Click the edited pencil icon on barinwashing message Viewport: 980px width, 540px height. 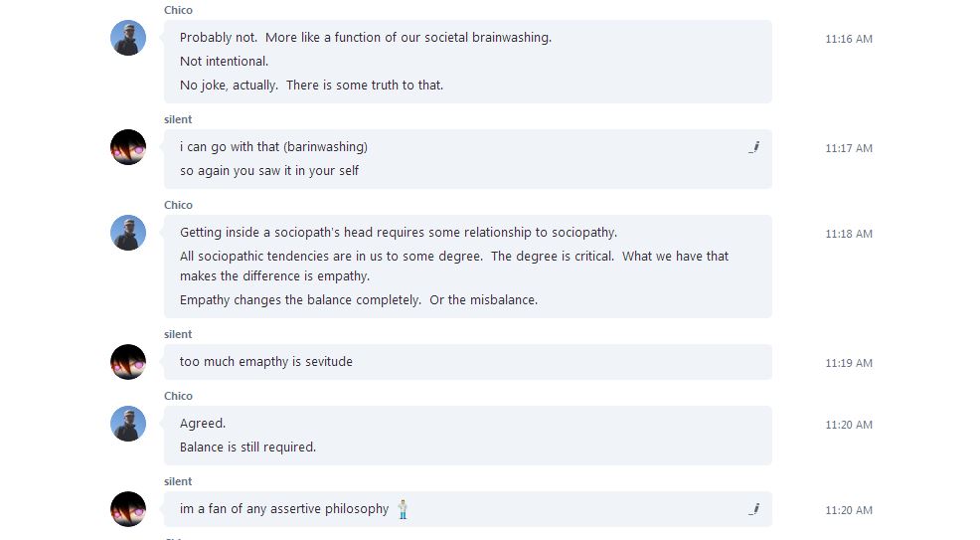pos(754,147)
